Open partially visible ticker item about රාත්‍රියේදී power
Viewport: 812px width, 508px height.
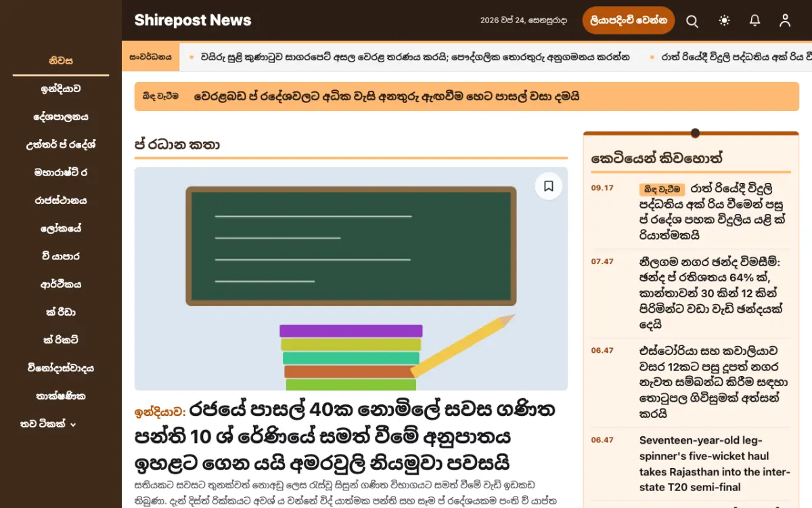coord(736,57)
